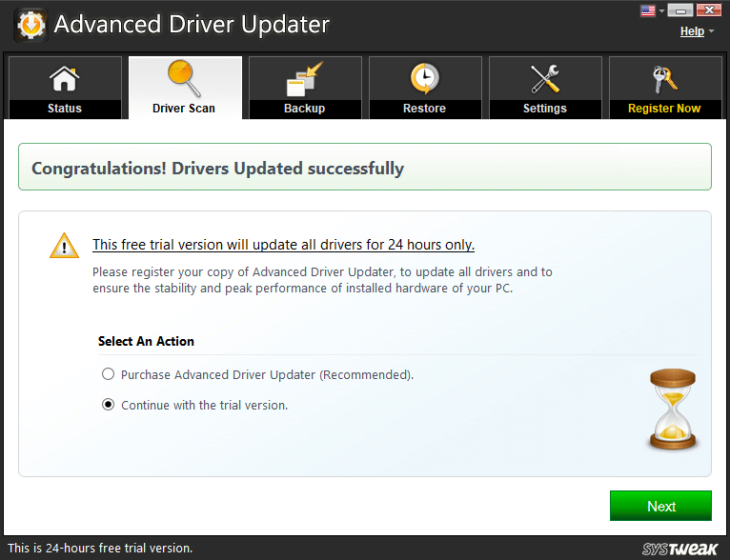Click 'This is 24-hours free trial version.' status text
The height and width of the screenshot is (560, 730).
click(100, 548)
